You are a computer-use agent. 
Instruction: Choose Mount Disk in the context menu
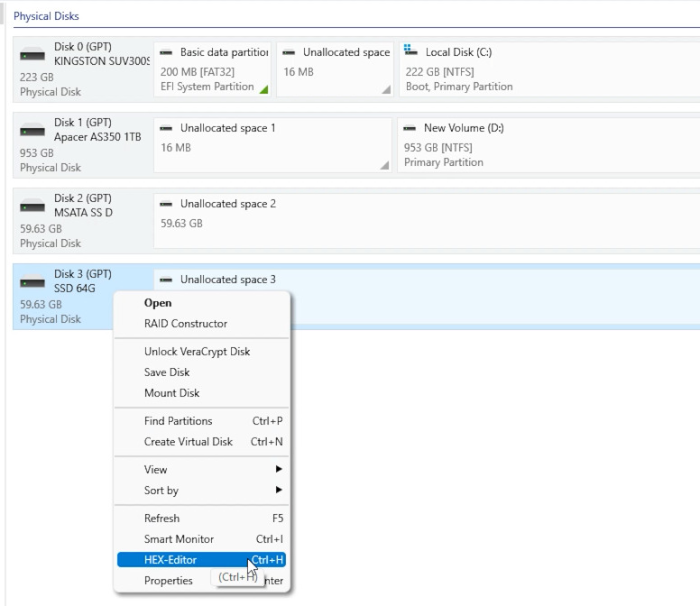click(202, 393)
